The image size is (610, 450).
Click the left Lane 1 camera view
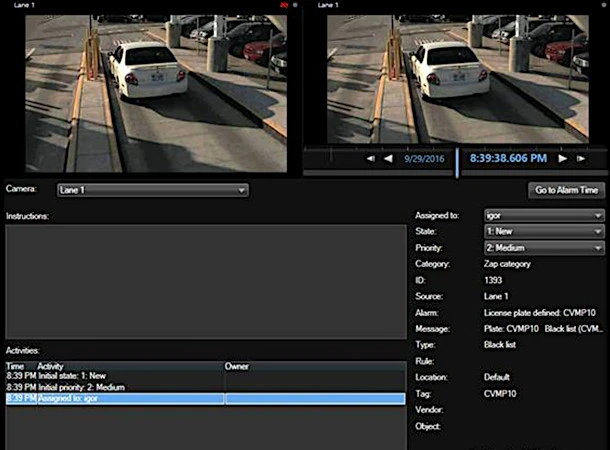click(x=156, y=93)
